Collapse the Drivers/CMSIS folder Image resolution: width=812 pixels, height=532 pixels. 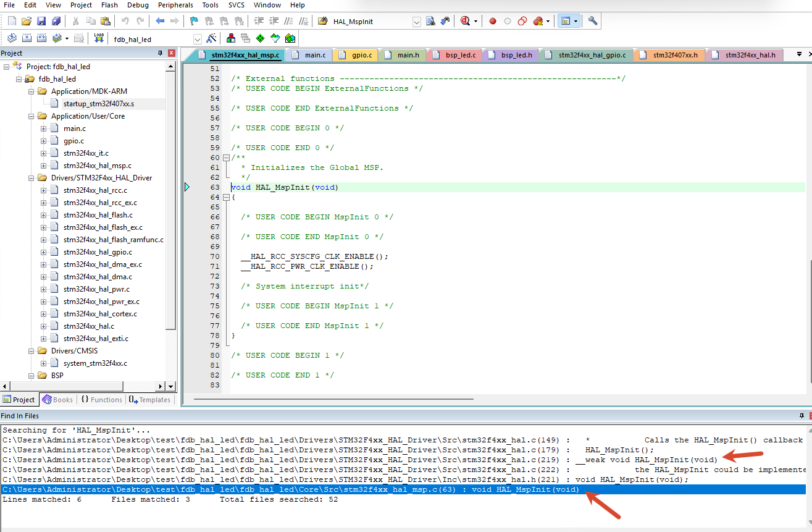(x=31, y=351)
